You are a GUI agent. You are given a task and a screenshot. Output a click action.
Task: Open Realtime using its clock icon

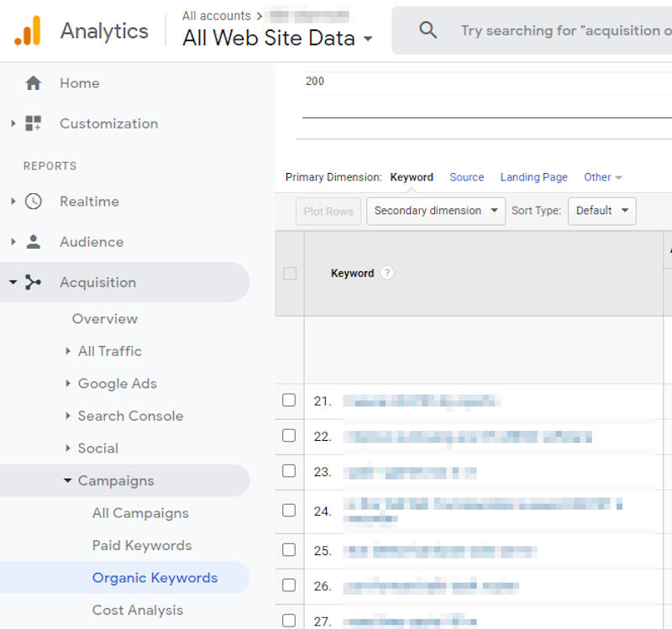tap(34, 202)
